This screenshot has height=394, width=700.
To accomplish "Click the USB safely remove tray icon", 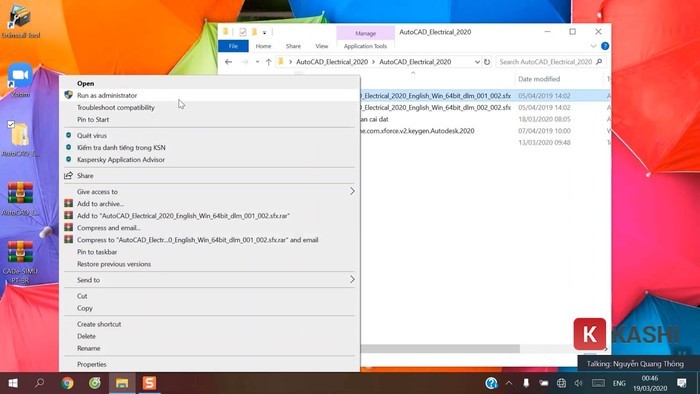I will pyautogui.click(x=526, y=383).
